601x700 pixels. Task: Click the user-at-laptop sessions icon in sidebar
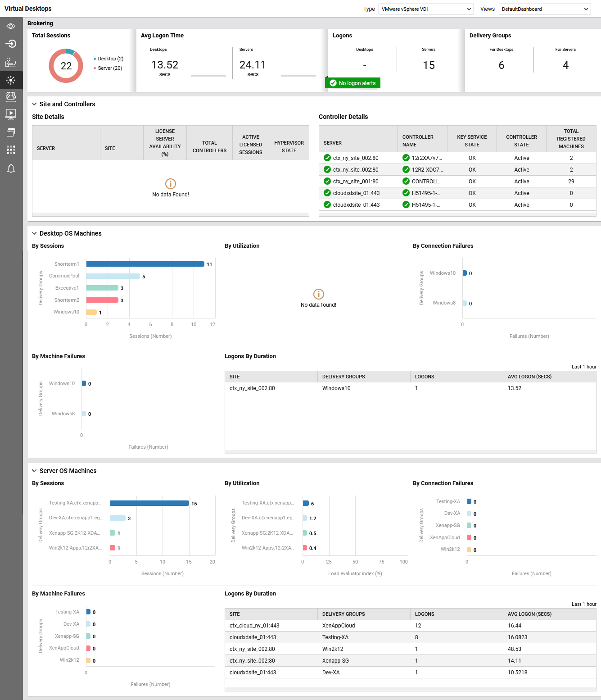pos(11,62)
